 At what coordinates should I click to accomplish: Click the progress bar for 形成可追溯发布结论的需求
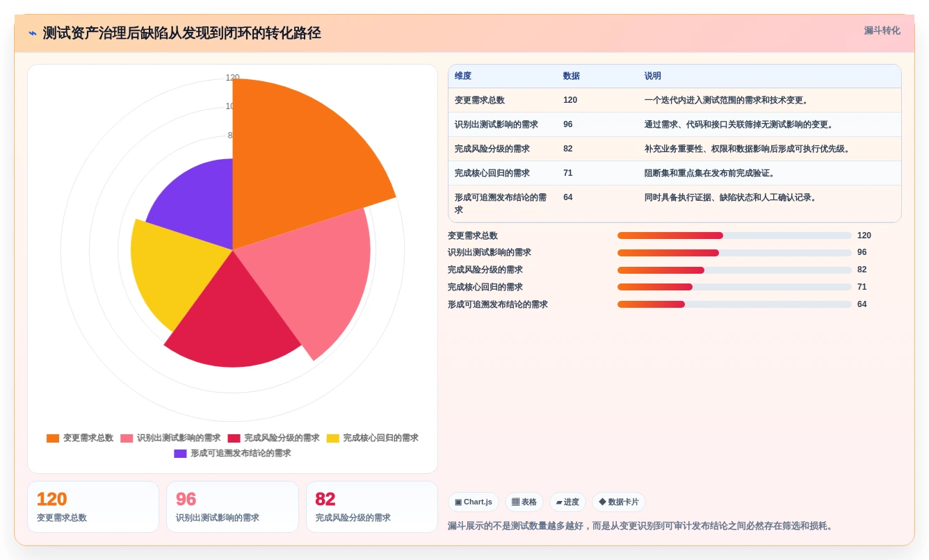click(x=734, y=304)
